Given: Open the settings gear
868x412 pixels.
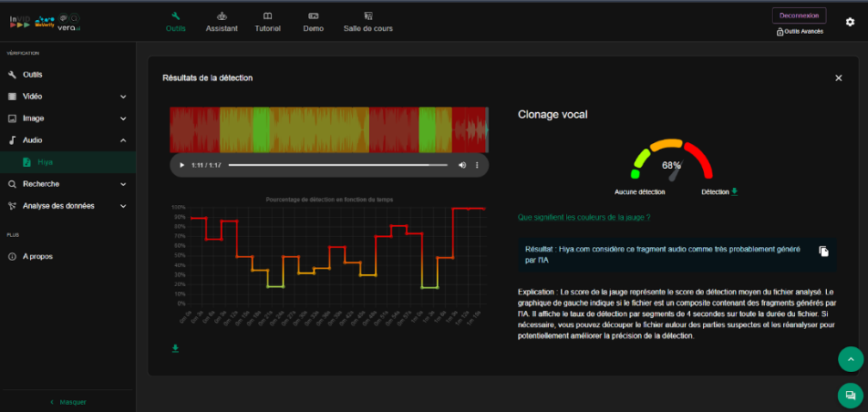Looking at the screenshot, I should point(850,22).
